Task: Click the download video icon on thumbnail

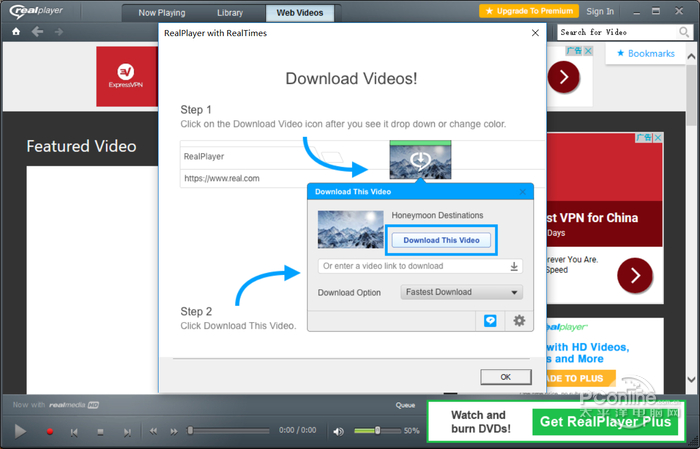Action: click(x=420, y=160)
